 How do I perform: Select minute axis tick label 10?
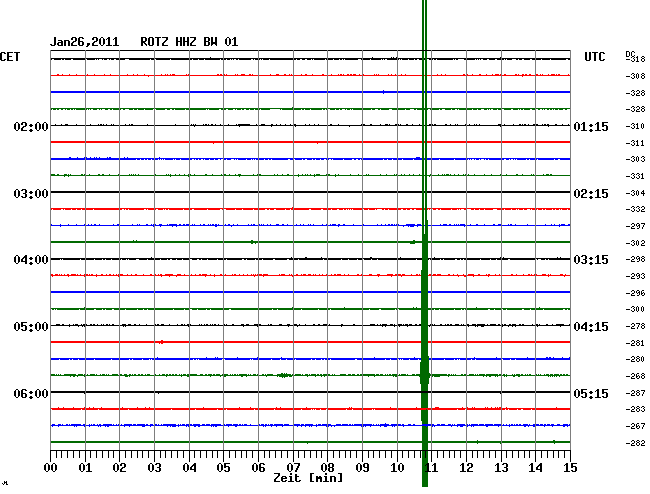click(x=397, y=468)
